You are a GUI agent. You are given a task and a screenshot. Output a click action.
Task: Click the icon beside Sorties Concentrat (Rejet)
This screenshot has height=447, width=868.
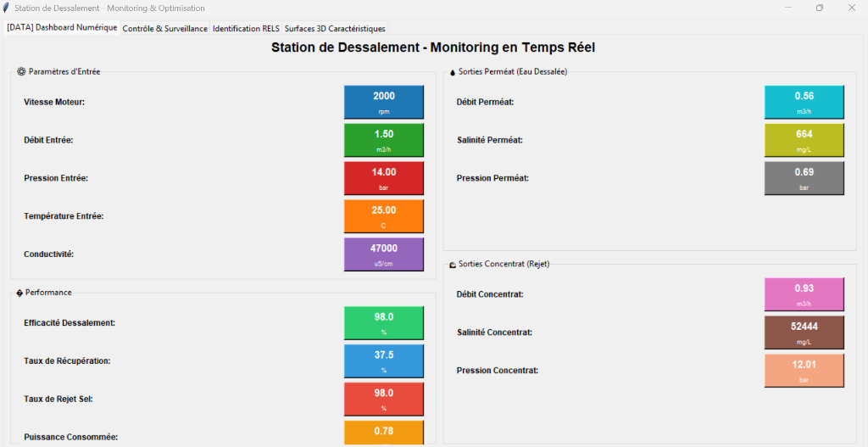pos(453,265)
